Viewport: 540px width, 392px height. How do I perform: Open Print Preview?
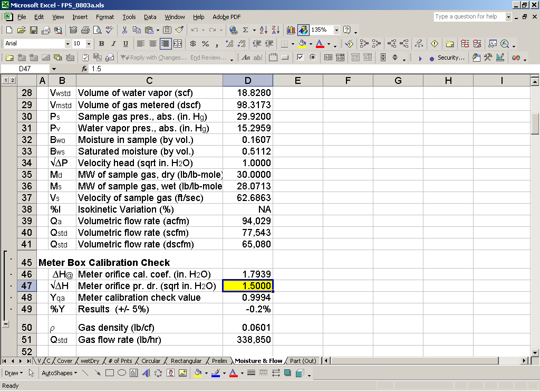coord(98,30)
